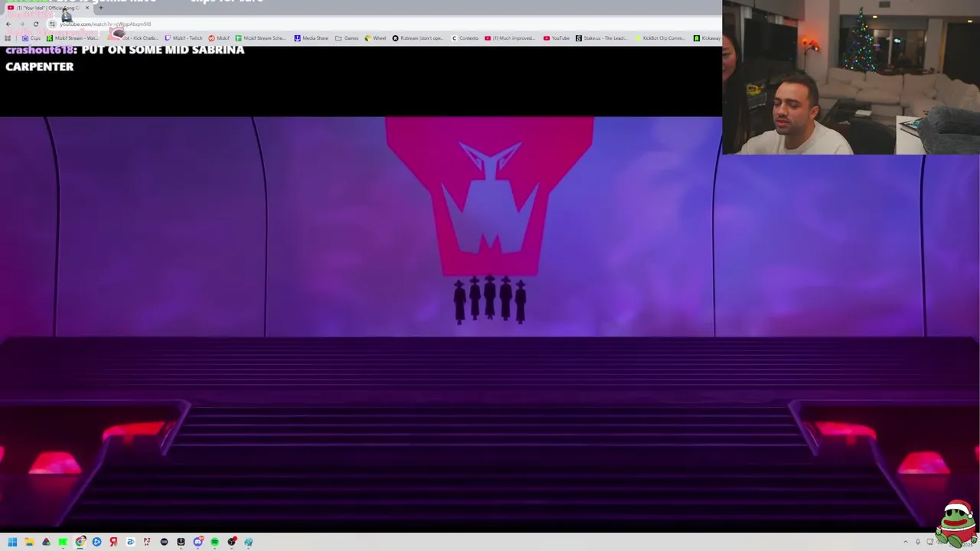Switch to the "Your Idol" YouTube browser tab
The height and width of the screenshot is (551, 980).
46,8
